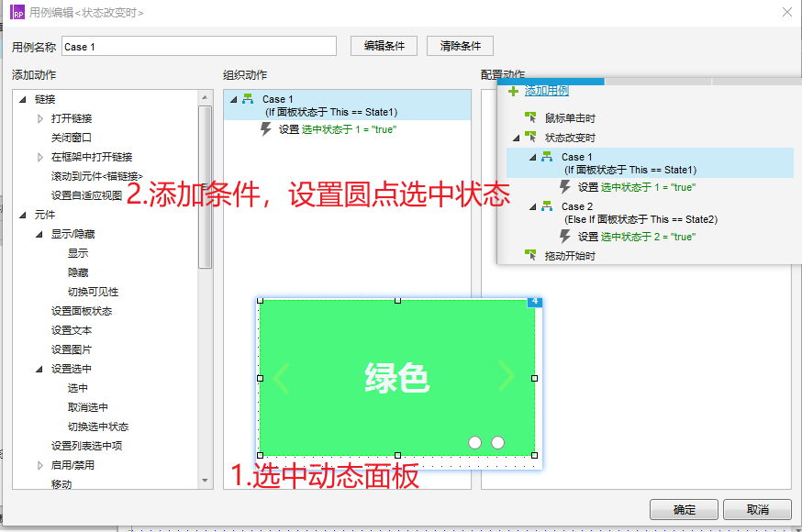Select the 显示 action
This screenshot has width=802, height=532.
point(78,253)
